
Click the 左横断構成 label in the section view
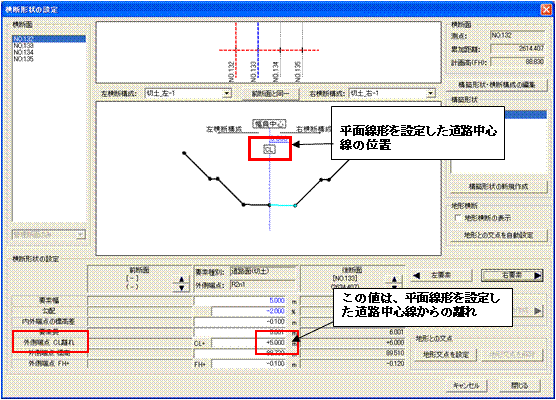tap(224, 129)
